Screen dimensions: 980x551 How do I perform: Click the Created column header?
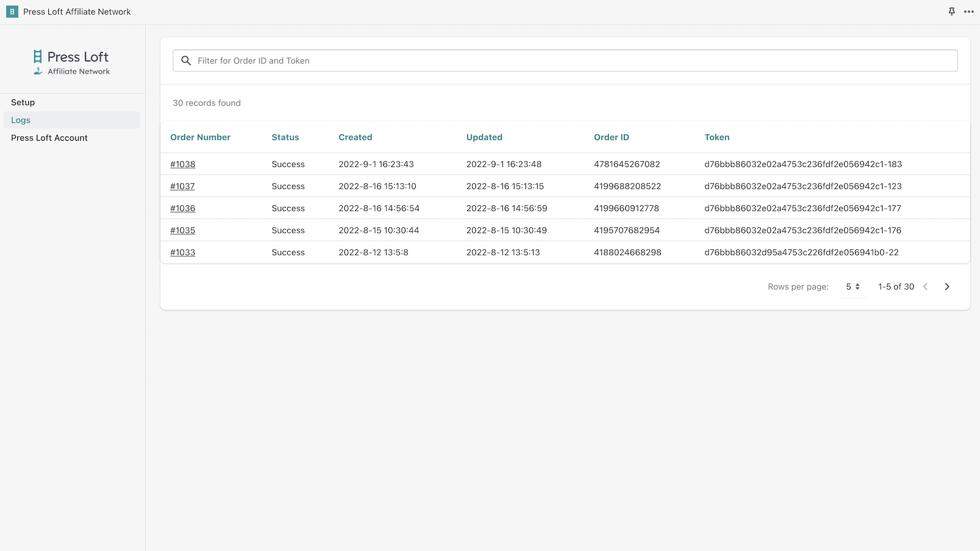[x=355, y=137]
